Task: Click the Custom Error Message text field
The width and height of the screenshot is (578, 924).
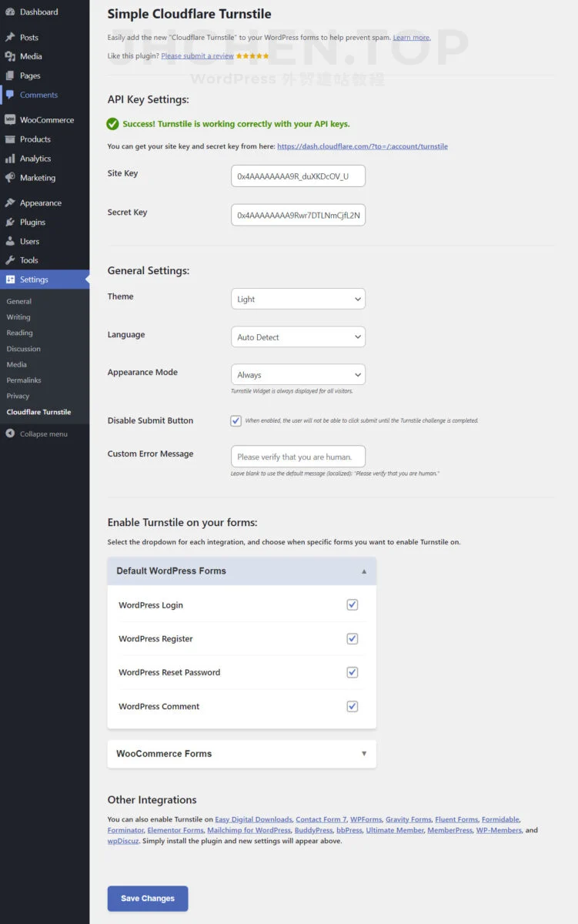Action: (298, 457)
